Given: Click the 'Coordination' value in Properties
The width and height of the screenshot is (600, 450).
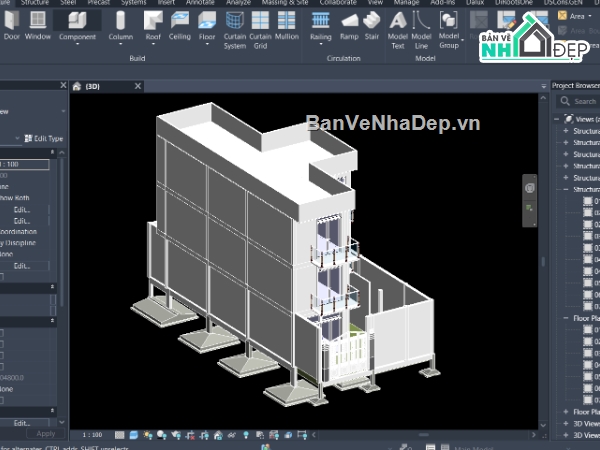Looking at the screenshot, I should click(18, 232).
